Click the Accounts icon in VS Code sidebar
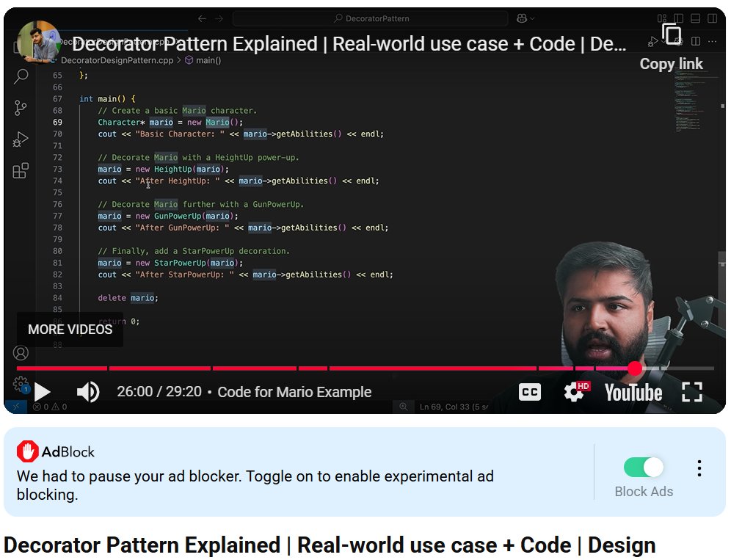 point(21,353)
